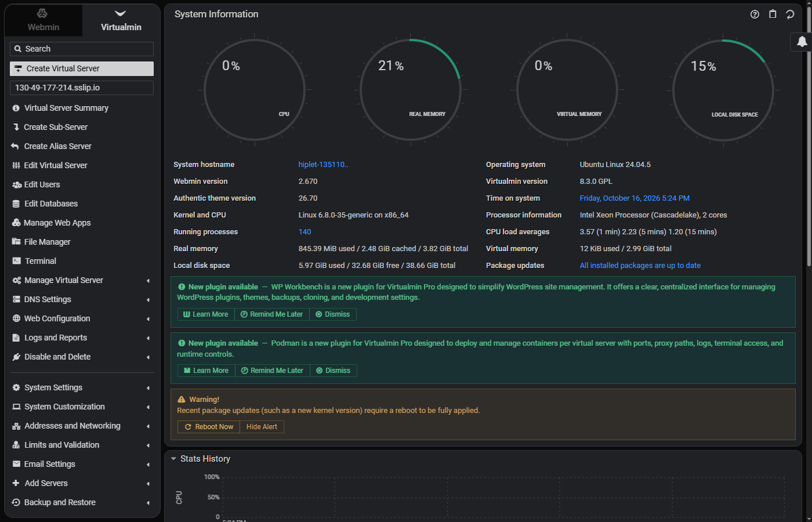Expand the System Settings submenu arrow
812x522 pixels.
click(x=148, y=388)
